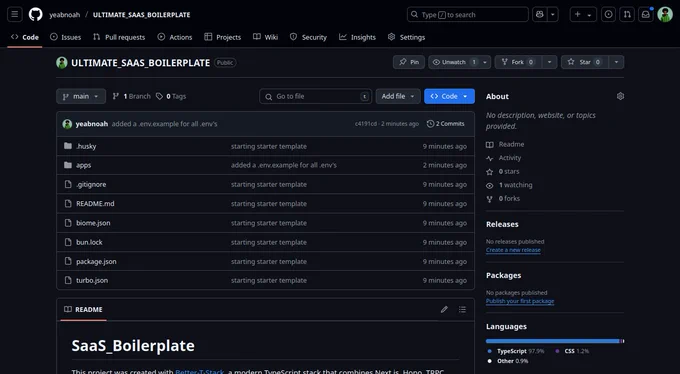Click Create a new release link
This screenshot has height=374, width=680.
513,250
